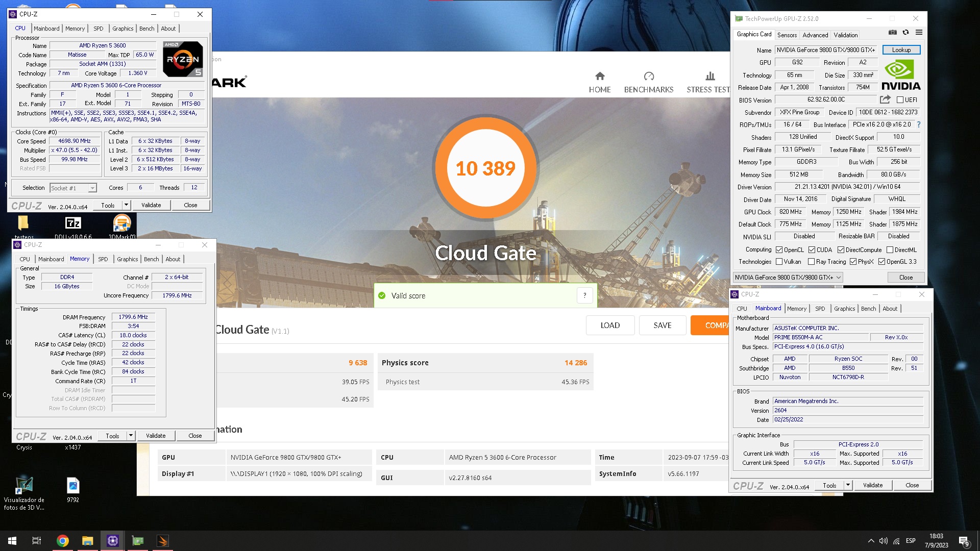The image size is (980, 551).
Task: Toggle Ray Tracing checkbox in GPU-Z
Action: (x=811, y=262)
